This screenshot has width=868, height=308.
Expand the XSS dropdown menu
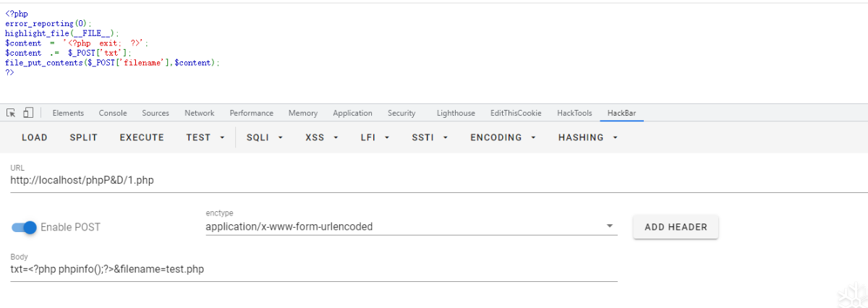coord(321,137)
